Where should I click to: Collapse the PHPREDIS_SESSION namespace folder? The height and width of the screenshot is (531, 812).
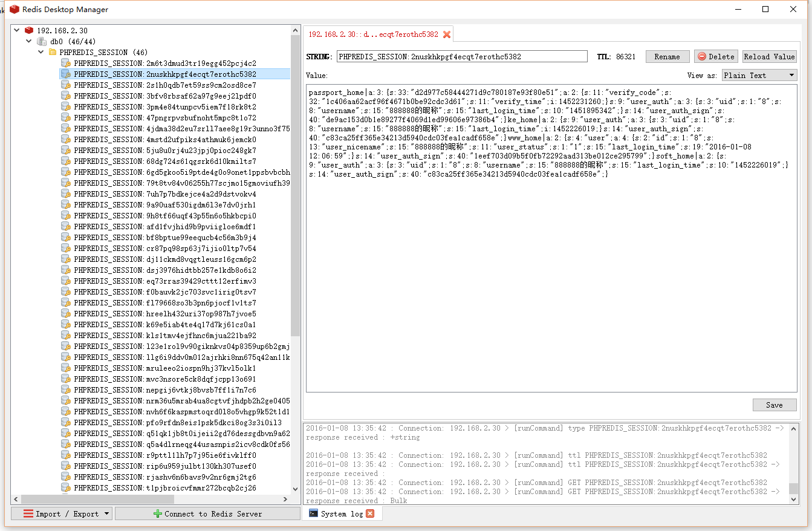pos(39,52)
